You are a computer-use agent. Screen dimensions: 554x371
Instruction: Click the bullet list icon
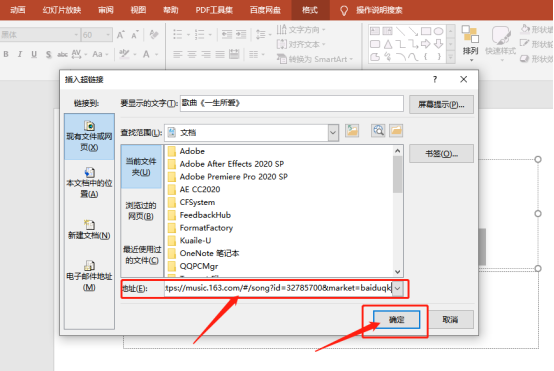[x=178, y=35]
